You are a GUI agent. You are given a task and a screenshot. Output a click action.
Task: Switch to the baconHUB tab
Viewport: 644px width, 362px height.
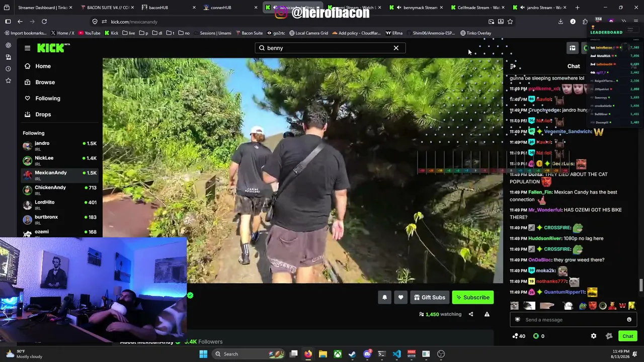[169, 8]
